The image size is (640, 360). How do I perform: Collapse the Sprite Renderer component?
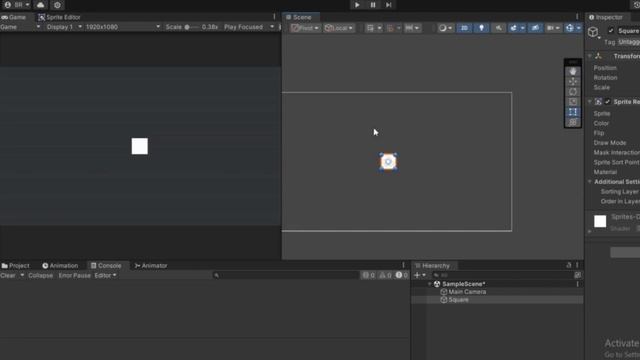point(590,102)
